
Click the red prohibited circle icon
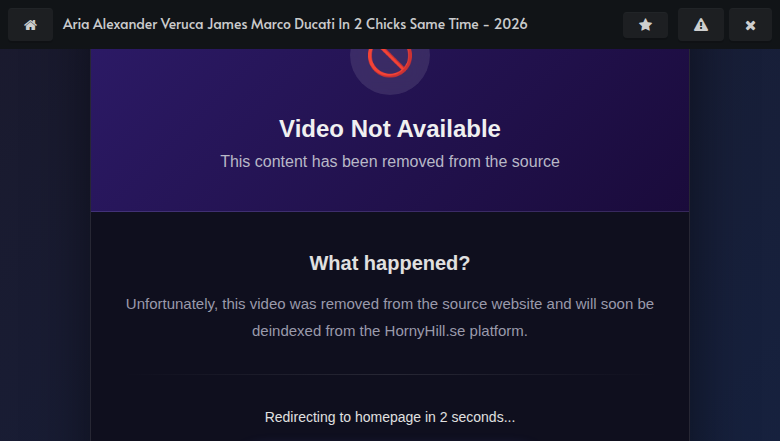pos(390,60)
